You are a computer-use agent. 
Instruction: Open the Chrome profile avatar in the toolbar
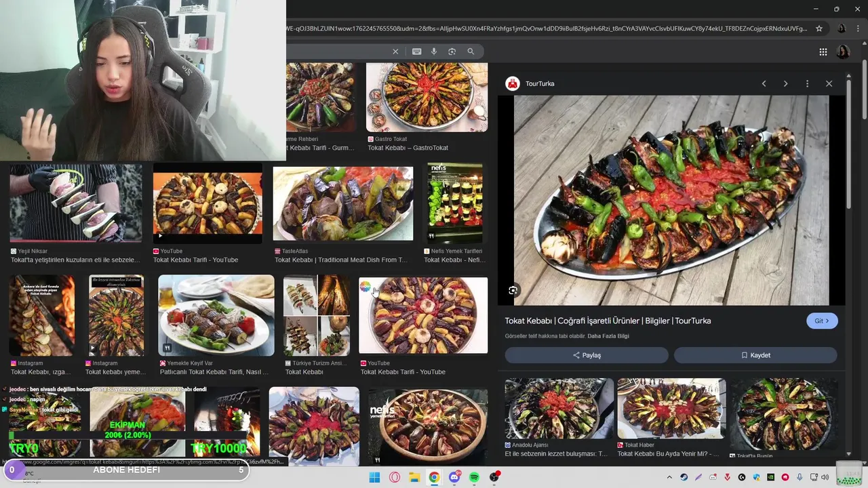(842, 28)
